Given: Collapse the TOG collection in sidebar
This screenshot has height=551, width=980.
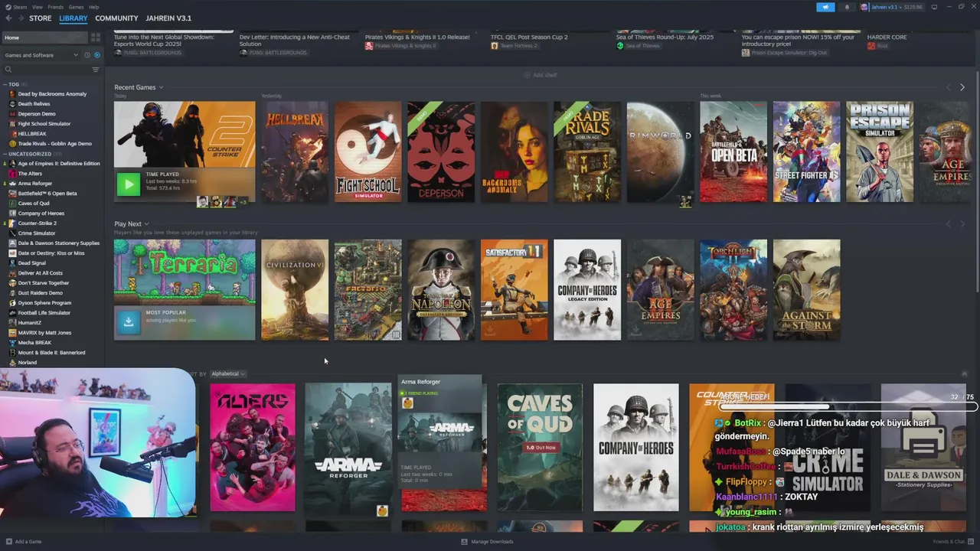Looking at the screenshot, I should pos(5,84).
